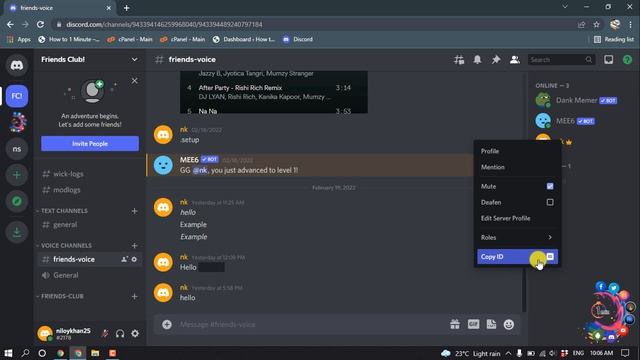Click Copy ID in context menu
Screen dimensions: 640x360
click(x=518, y=257)
